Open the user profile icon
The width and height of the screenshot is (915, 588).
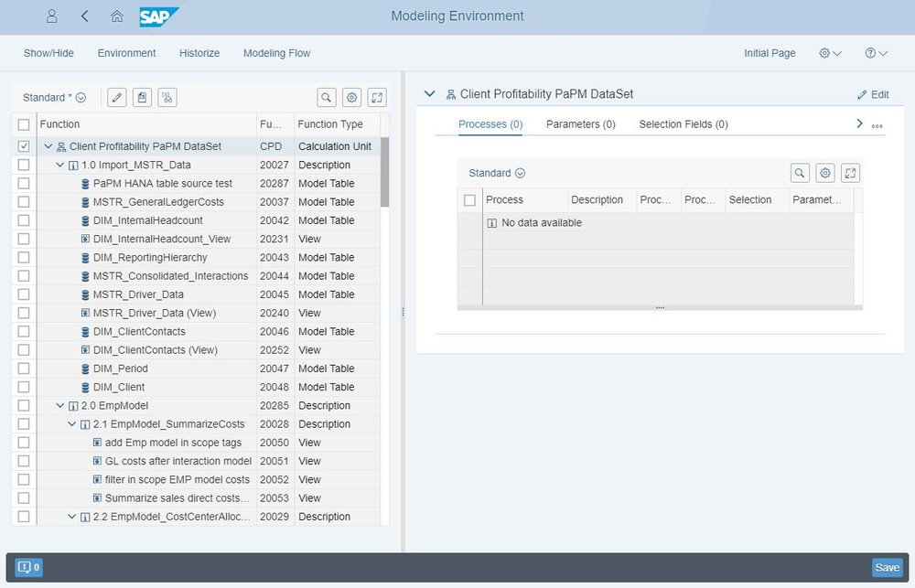click(52, 16)
